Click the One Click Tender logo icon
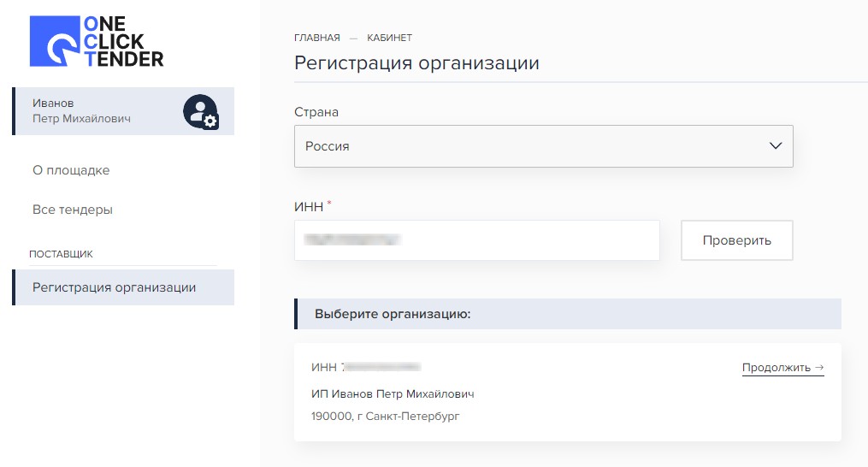 [x=54, y=41]
